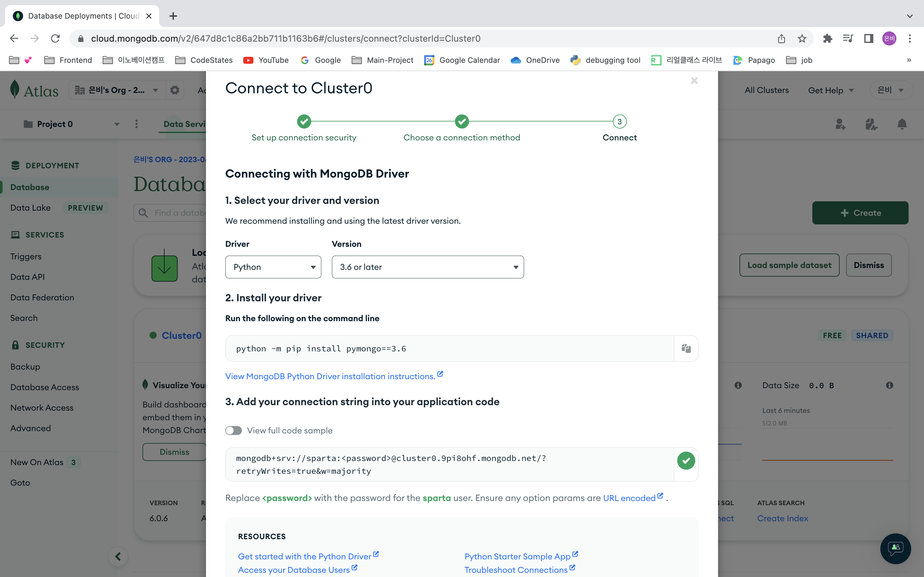
Task: Collapse the sidebar with the chevron button
Action: (118, 556)
